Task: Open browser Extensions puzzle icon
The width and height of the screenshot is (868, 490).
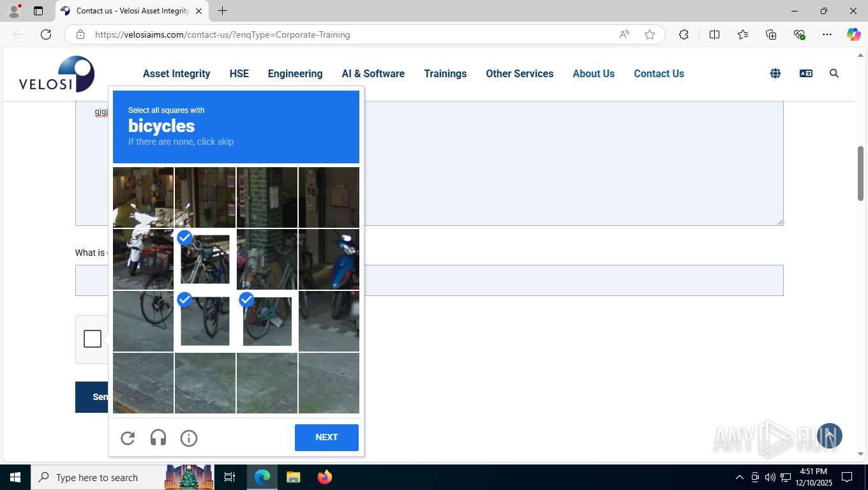Action: pyautogui.click(x=684, y=34)
